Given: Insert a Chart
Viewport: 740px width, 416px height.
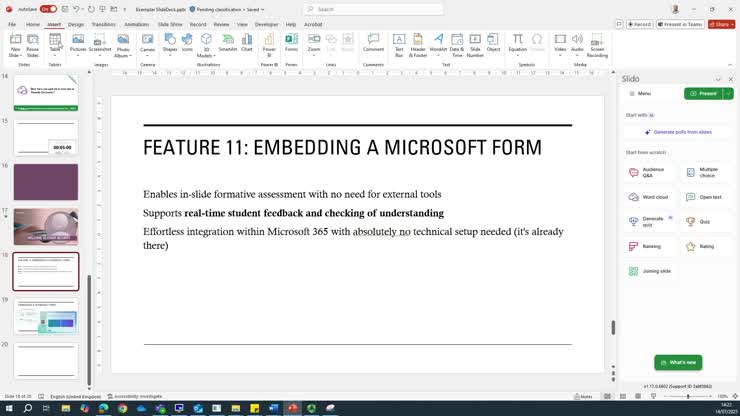Looking at the screenshot, I should click(247, 42).
